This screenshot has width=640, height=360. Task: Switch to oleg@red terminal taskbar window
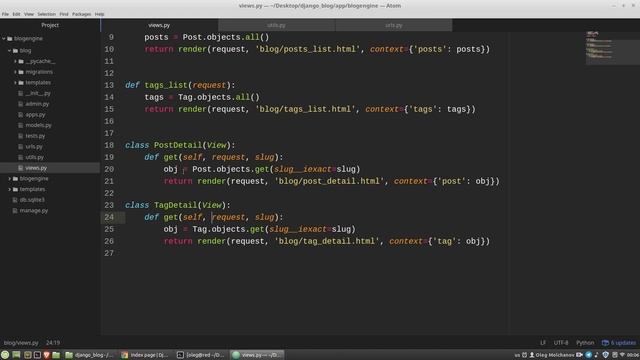point(201,355)
